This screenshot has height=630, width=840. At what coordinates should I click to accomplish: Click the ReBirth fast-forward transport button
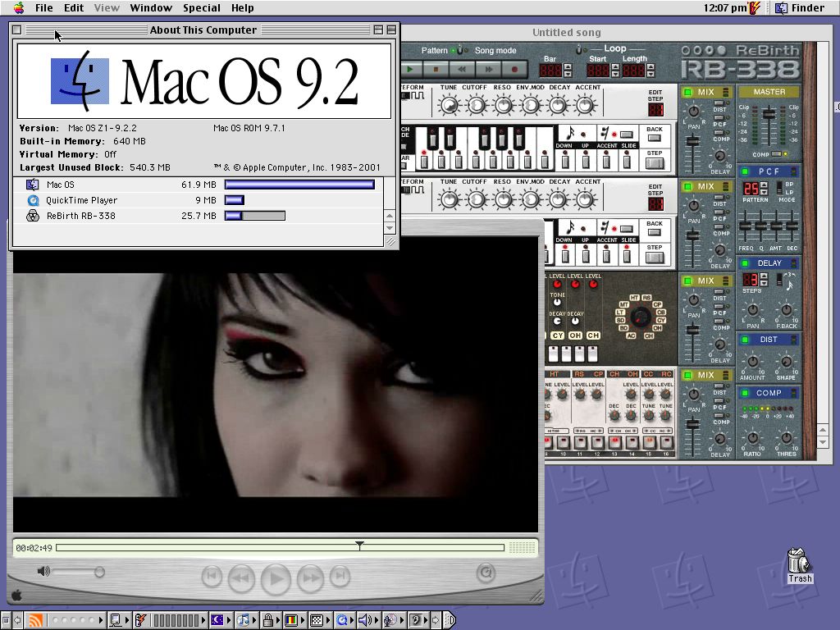coord(488,69)
